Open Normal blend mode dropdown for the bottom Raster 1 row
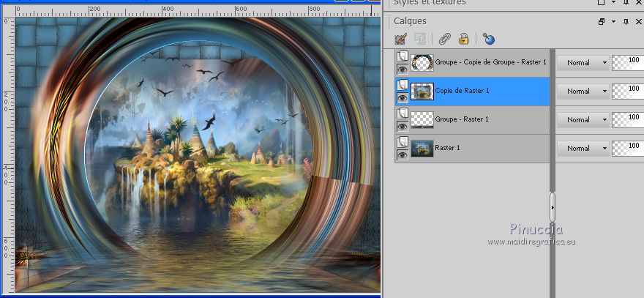This screenshot has width=644, height=298. pos(583,148)
